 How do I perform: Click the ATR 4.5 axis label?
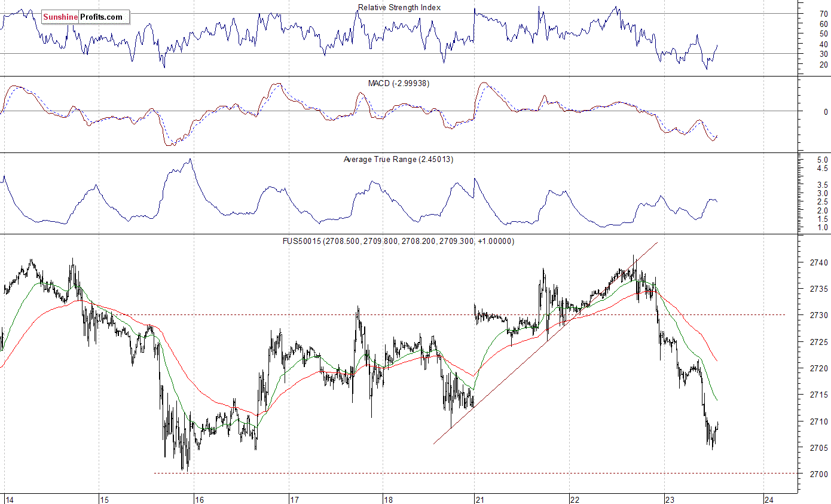(x=822, y=169)
